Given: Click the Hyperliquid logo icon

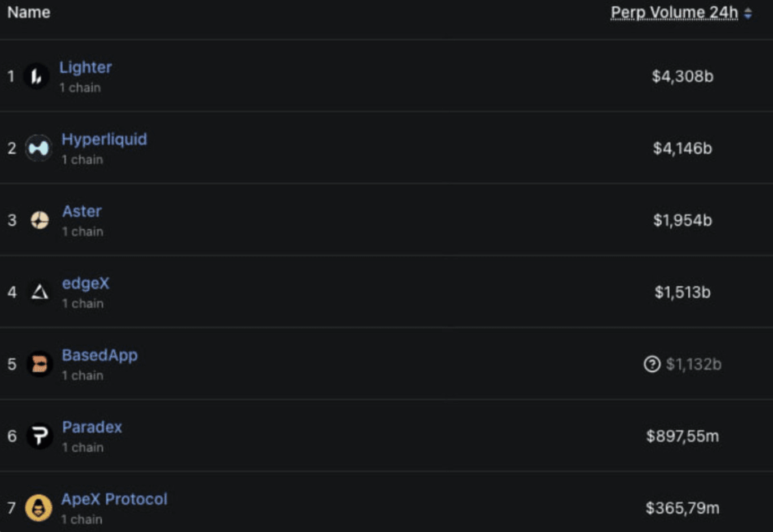Looking at the screenshot, I should point(38,149).
